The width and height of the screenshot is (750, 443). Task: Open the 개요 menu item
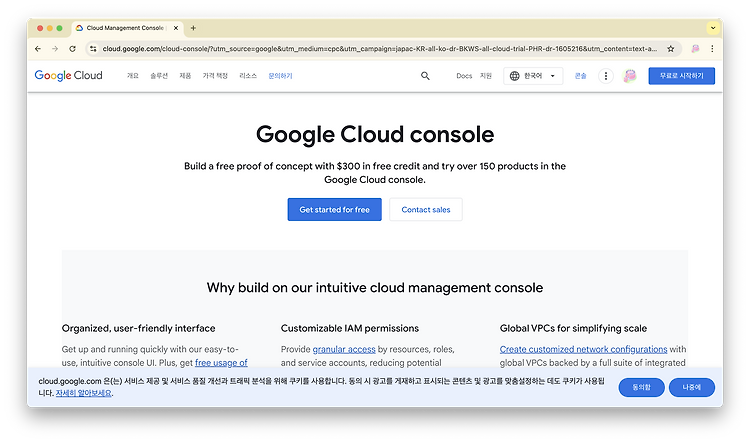click(132, 76)
